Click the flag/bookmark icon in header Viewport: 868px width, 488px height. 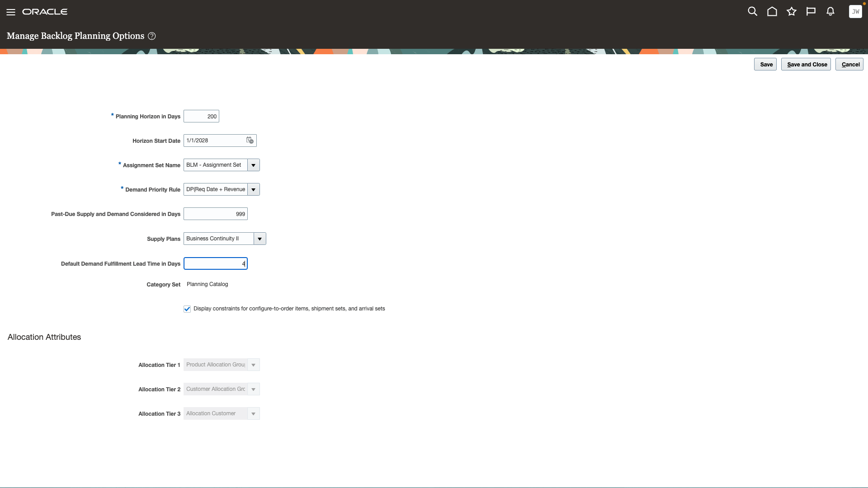[x=811, y=11]
